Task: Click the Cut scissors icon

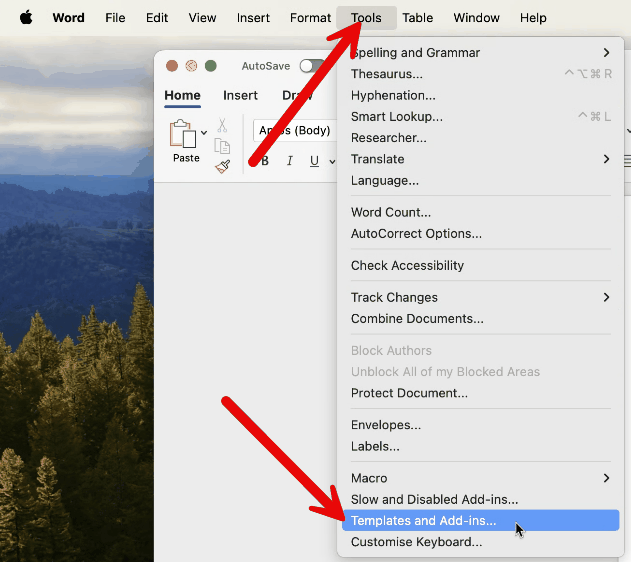Action: 222,125
